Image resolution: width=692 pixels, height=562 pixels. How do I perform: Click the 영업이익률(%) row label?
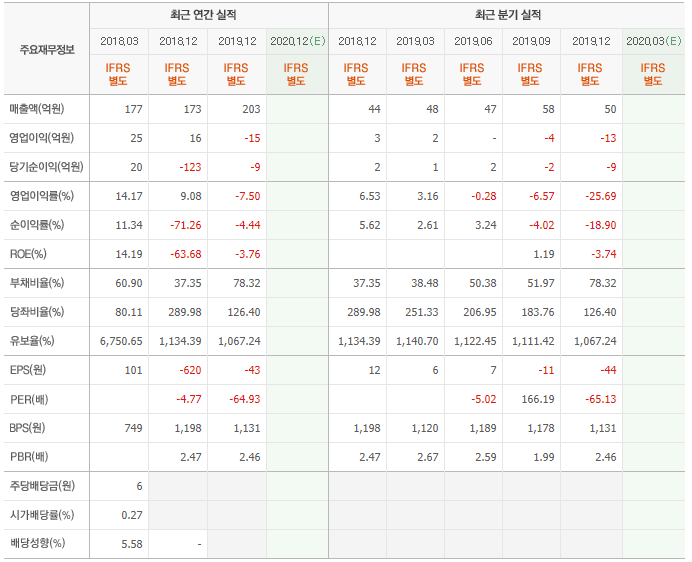point(42,196)
